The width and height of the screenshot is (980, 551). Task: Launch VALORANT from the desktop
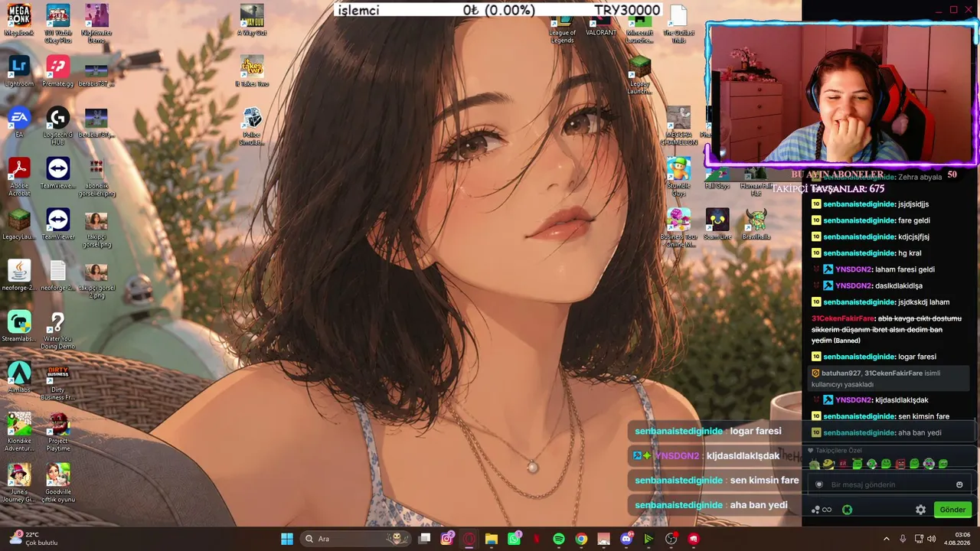[x=601, y=24]
